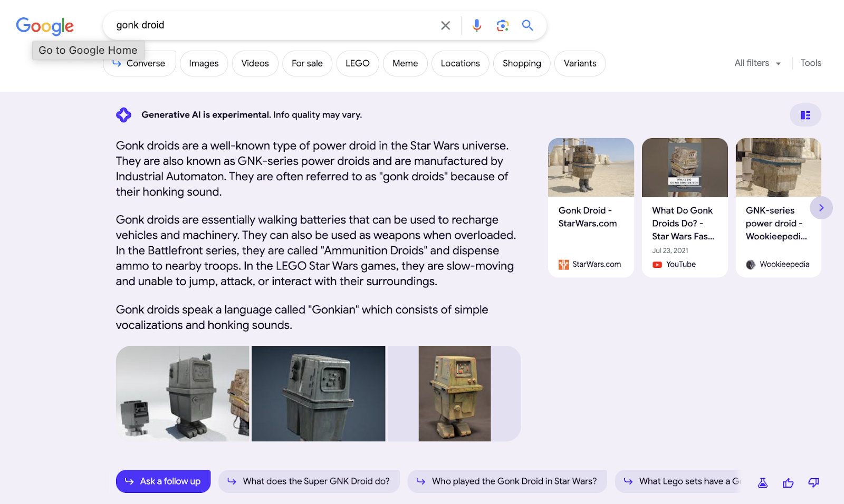The image size is (844, 504).
Task: Click the Ask a follow up button
Action: pos(163,481)
